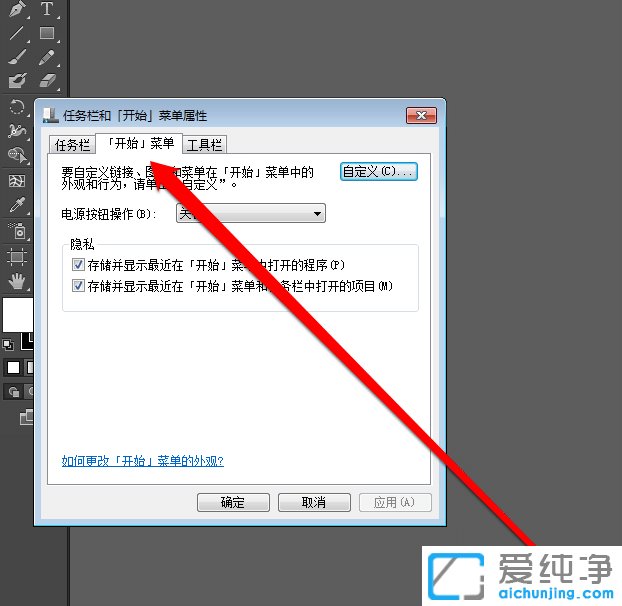Image resolution: width=622 pixels, height=606 pixels.
Task: Click the black Stroke color swatch
Action: 27,341
